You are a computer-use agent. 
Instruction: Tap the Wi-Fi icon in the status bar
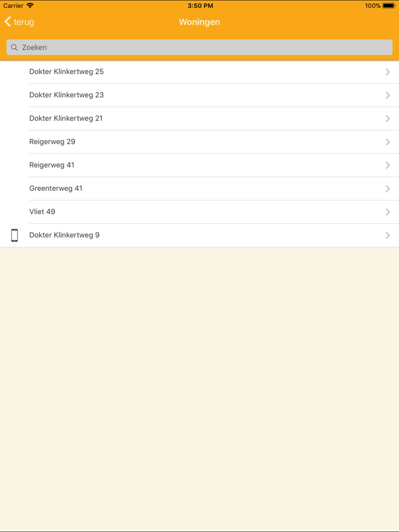tap(30, 5)
